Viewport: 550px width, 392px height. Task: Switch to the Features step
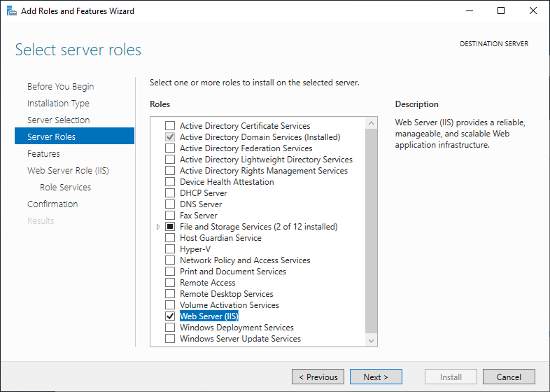43,154
